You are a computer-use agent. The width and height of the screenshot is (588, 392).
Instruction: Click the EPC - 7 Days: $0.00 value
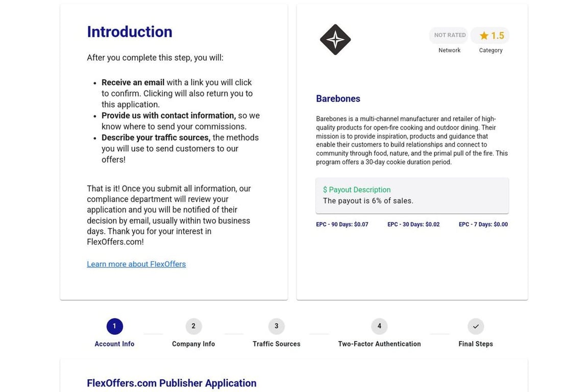(x=483, y=224)
